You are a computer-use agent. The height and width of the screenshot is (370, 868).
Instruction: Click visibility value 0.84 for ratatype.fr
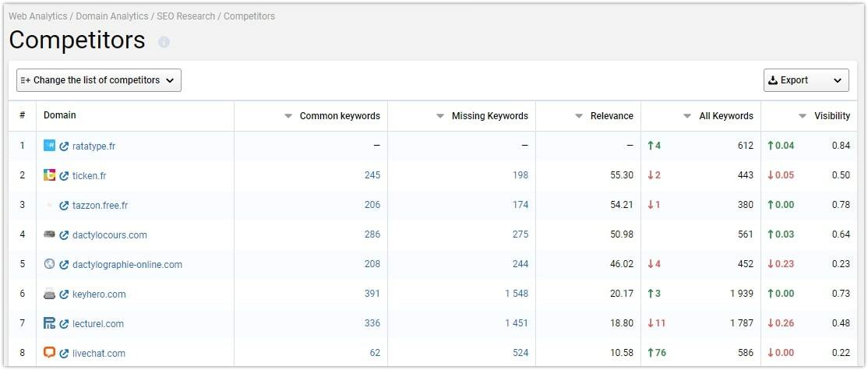pos(841,146)
